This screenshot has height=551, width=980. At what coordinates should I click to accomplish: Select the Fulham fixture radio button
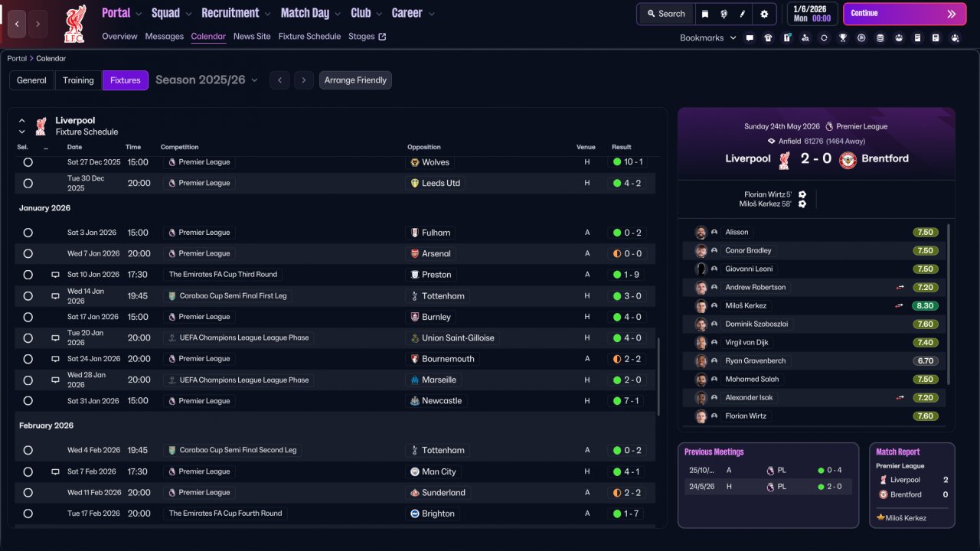click(x=28, y=233)
